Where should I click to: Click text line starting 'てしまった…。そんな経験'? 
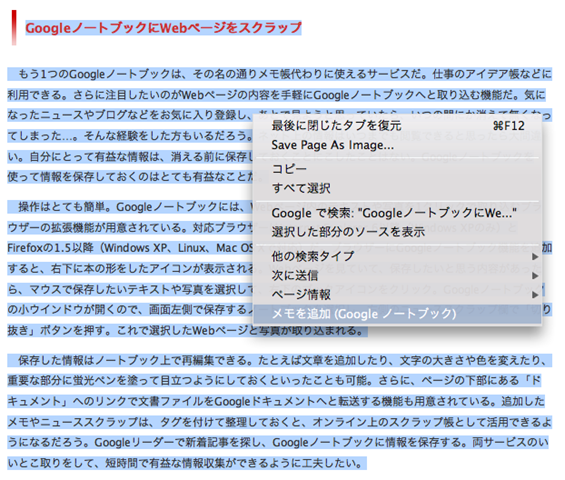[130, 136]
